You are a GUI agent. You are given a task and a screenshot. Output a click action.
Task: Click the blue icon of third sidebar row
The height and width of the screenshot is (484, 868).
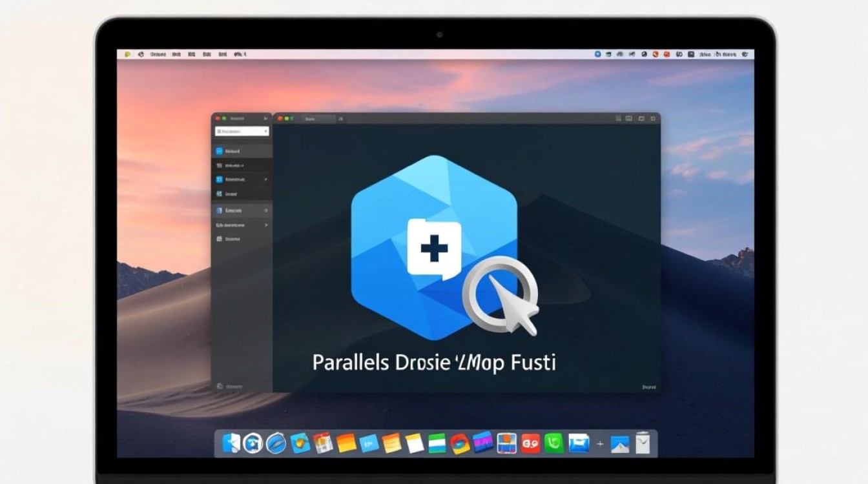click(220, 179)
